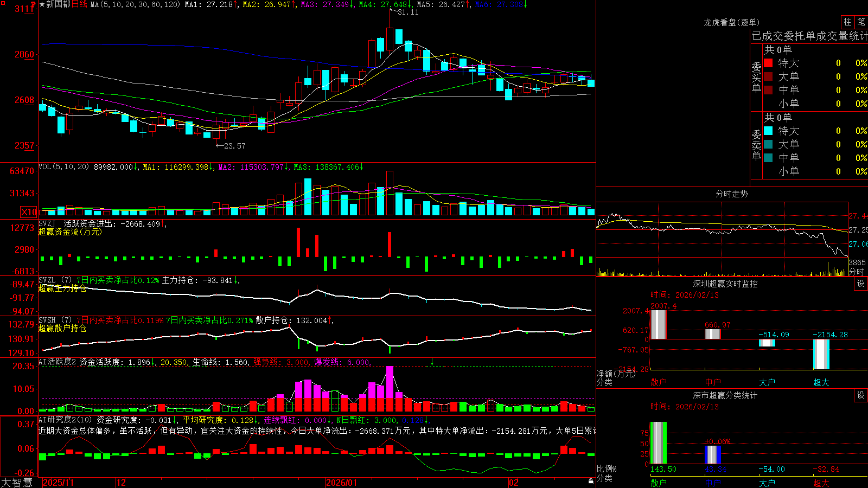Click the 日线 period label
Screen dimensions: 868x488
pyautogui.click(x=79, y=4)
